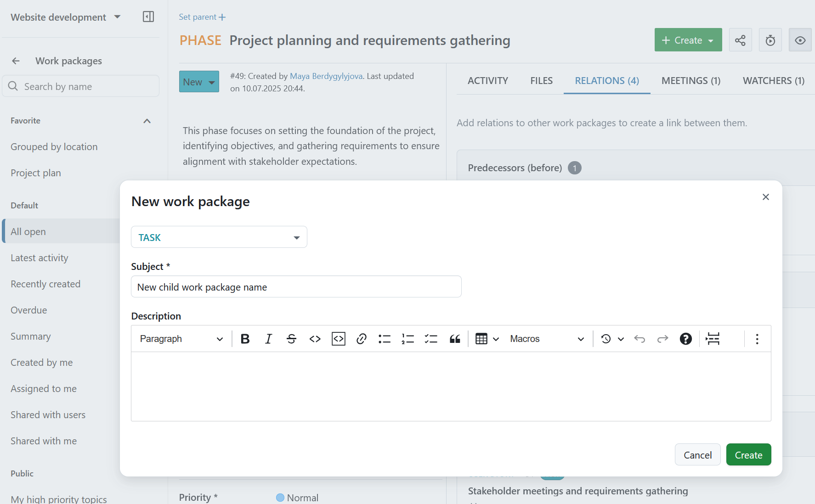Open time tracking via the stopwatch icon
Screen dimensions: 815x504
(x=770, y=40)
